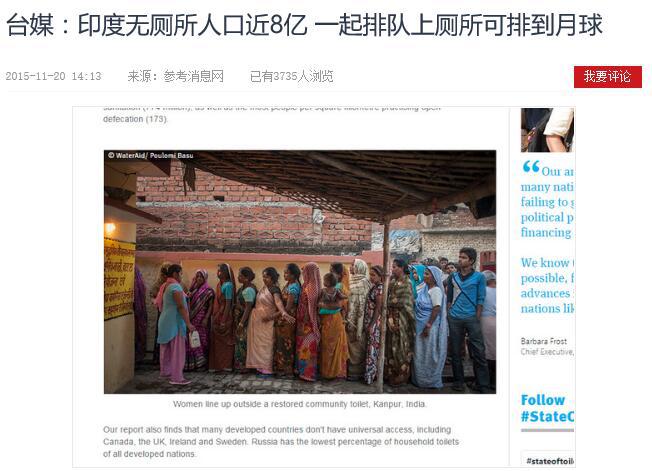Click the man in blue shirt in photo
This screenshot has height=471, width=652.
click(468, 319)
